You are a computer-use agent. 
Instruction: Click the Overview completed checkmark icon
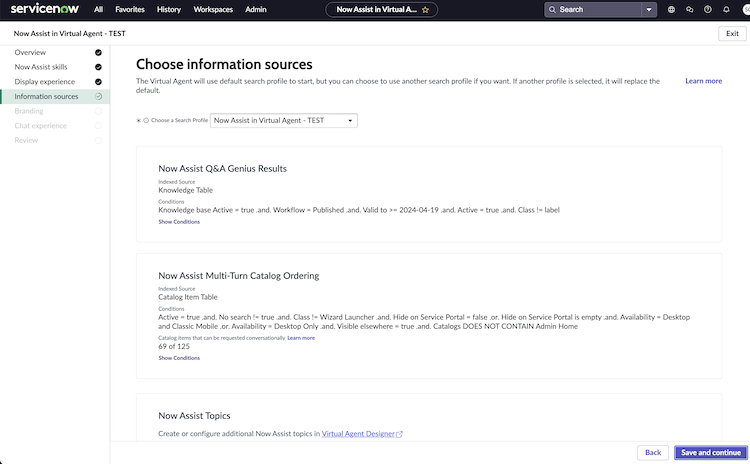point(98,53)
